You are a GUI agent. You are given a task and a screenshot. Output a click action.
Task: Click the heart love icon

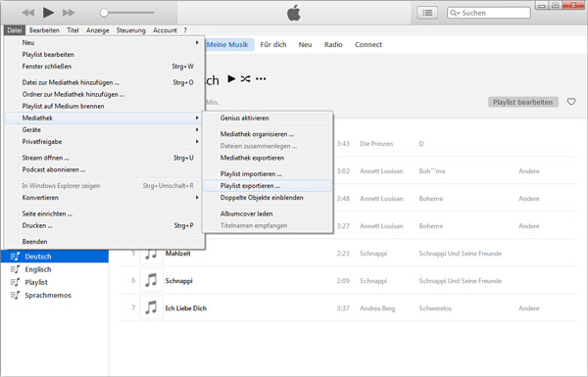tap(571, 102)
